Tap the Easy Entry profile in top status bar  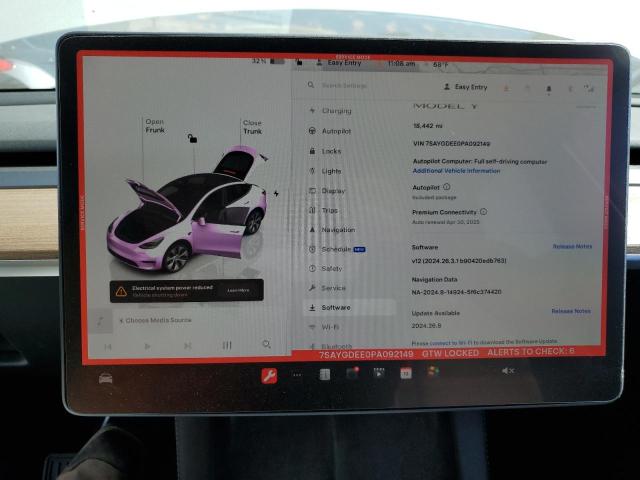pos(339,63)
